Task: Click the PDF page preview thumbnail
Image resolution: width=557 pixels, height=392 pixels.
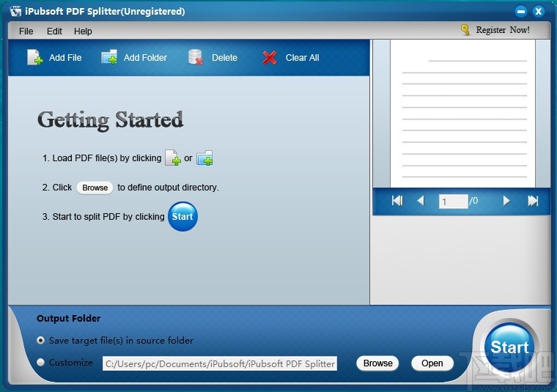Action: tap(462, 114)
